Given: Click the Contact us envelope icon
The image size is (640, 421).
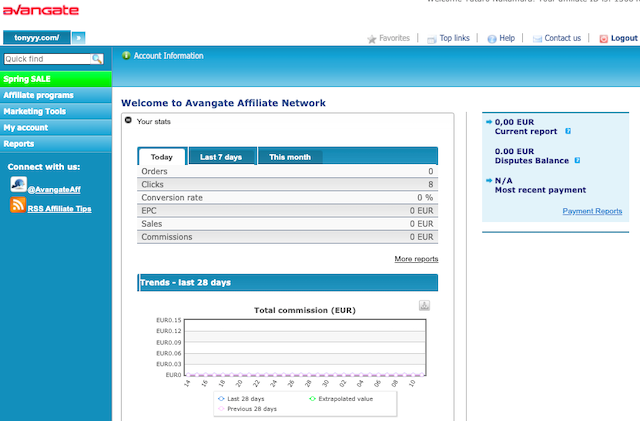Looking at the screenshot, I should [x=537, y=39].
